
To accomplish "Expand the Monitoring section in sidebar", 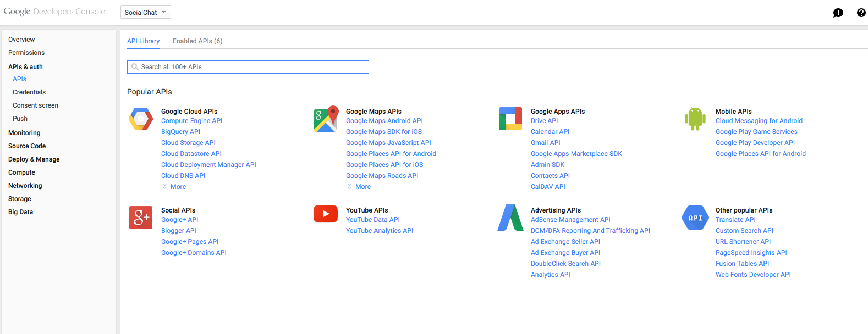I will 24,133.
